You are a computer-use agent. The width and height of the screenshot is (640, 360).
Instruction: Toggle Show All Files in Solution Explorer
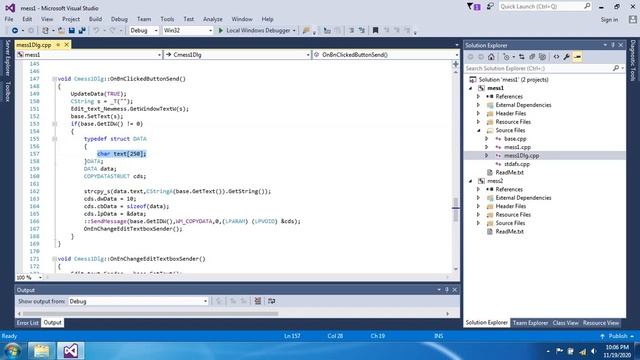click(x=542, y=57)
